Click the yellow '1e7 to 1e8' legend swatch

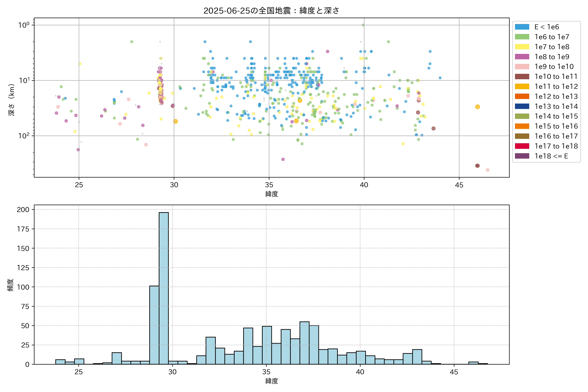[522, 47]
